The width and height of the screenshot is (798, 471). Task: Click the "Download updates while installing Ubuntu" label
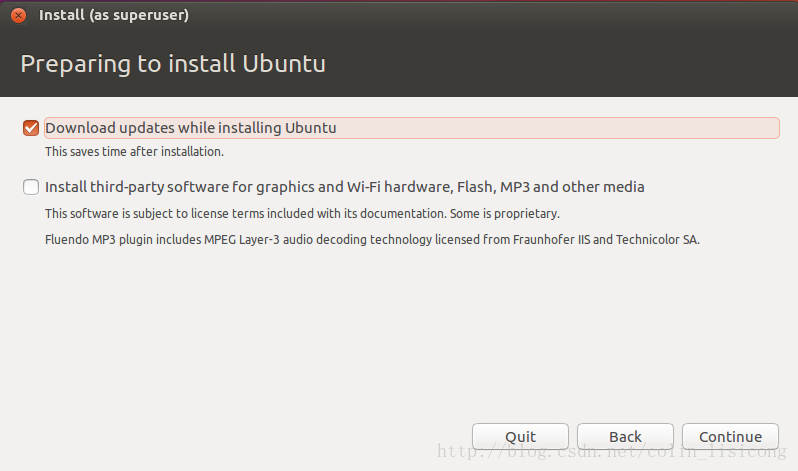pyautogui.click(x=190, y=128)
